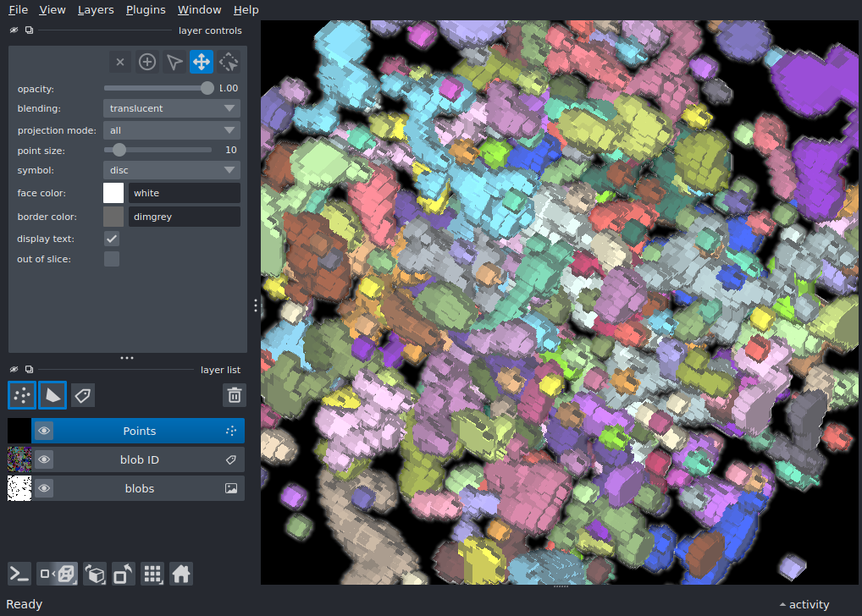This screenshot has height=616, width=862.
Task: Enable the out of slice checkbox
Action: [x=112, y=259]
